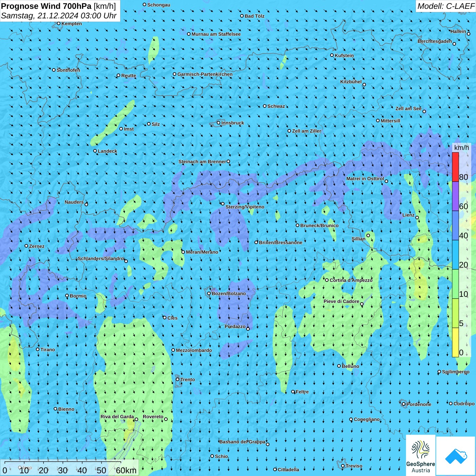476x476 pixels.
Task: Click the Meran/Merano label
Action: coord(202,252)
